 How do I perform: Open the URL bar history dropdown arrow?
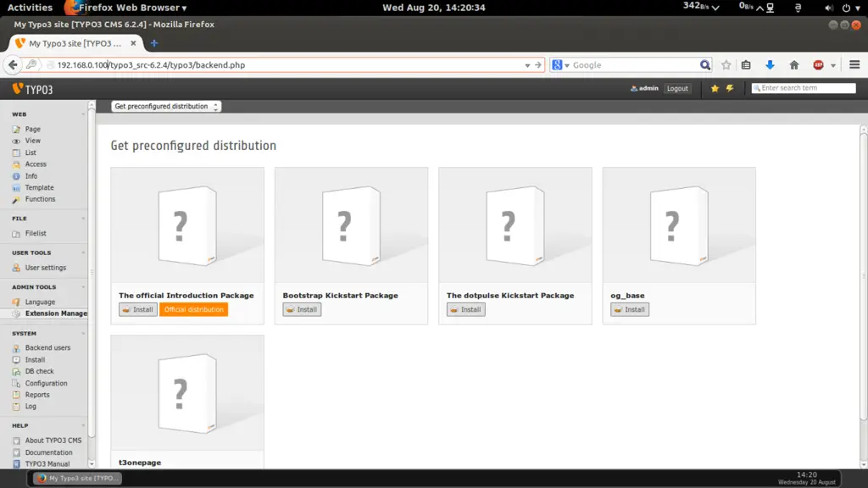click(527, 65)
